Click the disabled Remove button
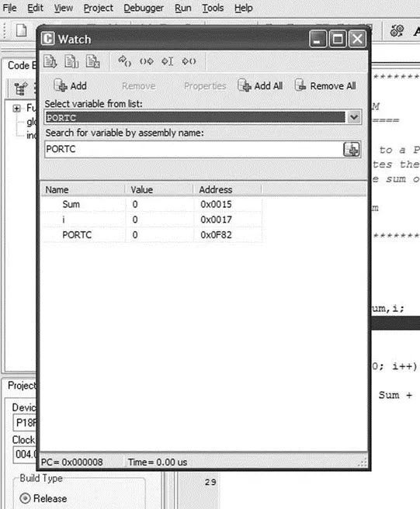The image size is (420, 509). [139, 86]
